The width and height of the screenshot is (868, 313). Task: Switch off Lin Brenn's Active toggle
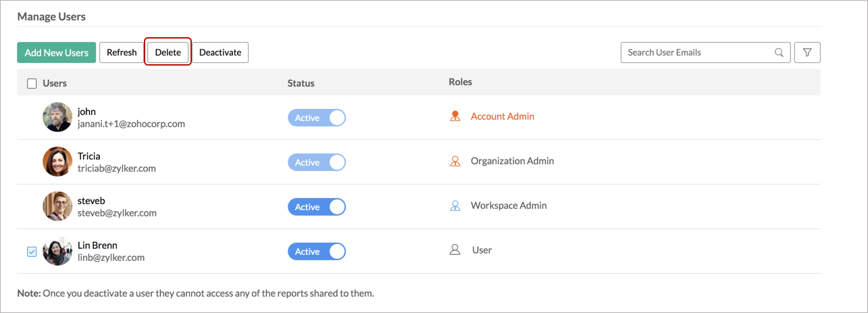(x=317, y=251)
